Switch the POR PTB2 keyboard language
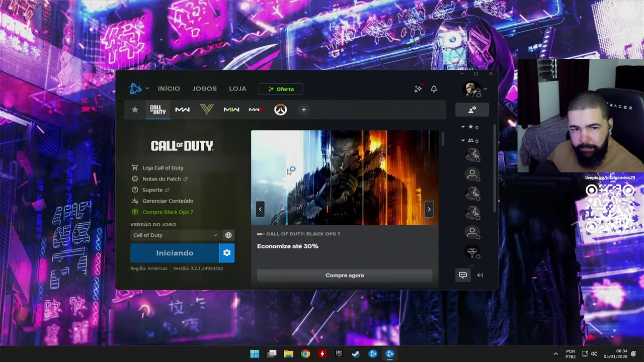This screenshot has width=644, height=362. coord(571,354)
